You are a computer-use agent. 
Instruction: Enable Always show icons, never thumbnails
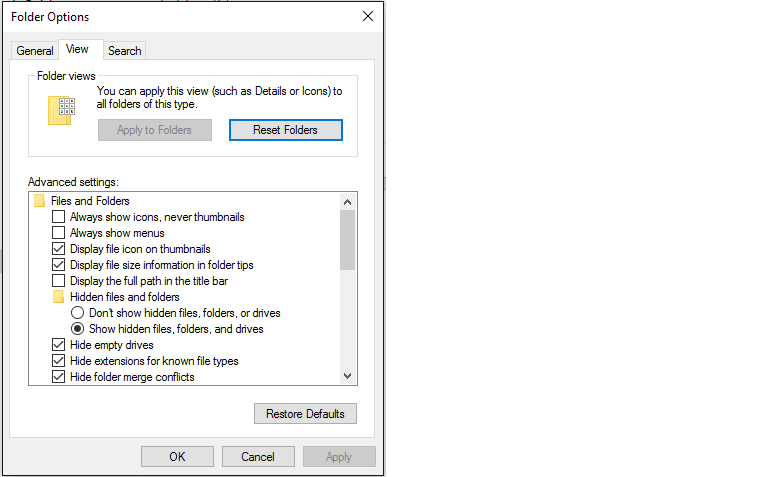(x=58, y=217)
